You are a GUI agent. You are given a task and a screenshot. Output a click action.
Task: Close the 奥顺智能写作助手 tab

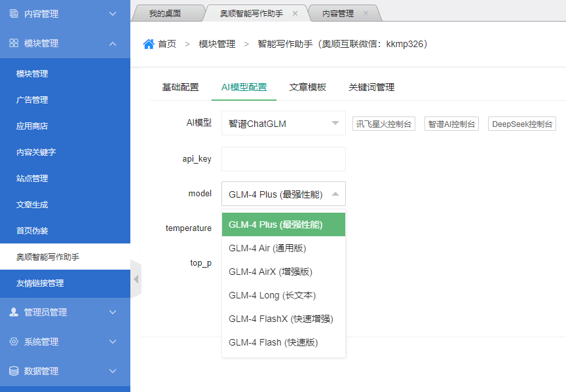click(x=295, y=13)
